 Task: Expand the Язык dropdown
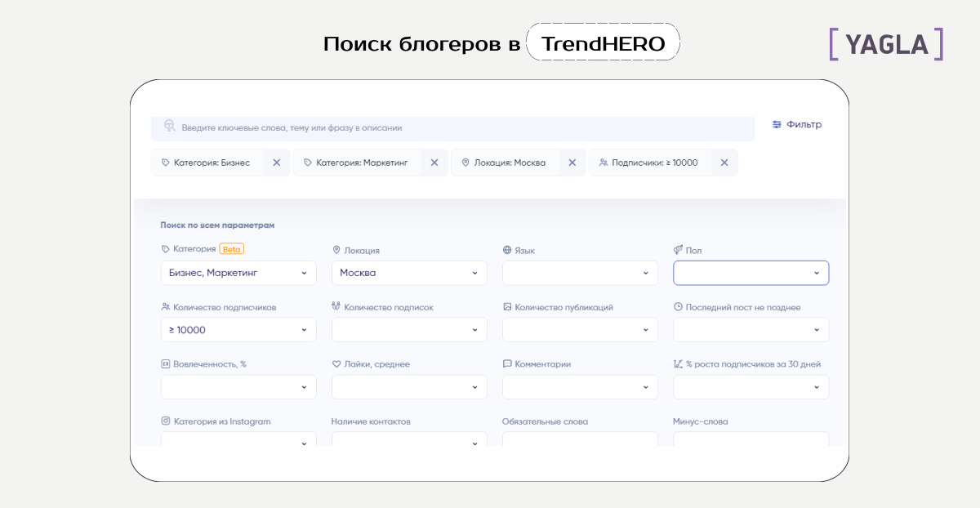point(580,273)
